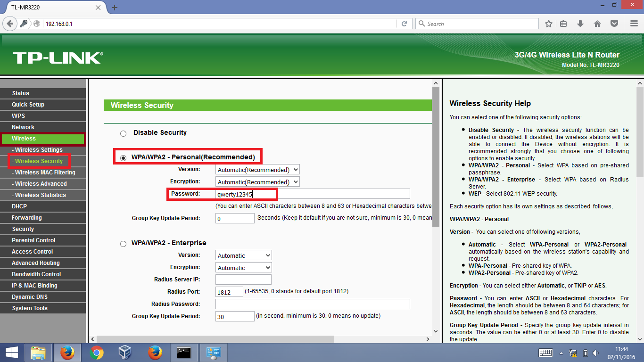Open the Forwarding menu item

tap(43, 218)
